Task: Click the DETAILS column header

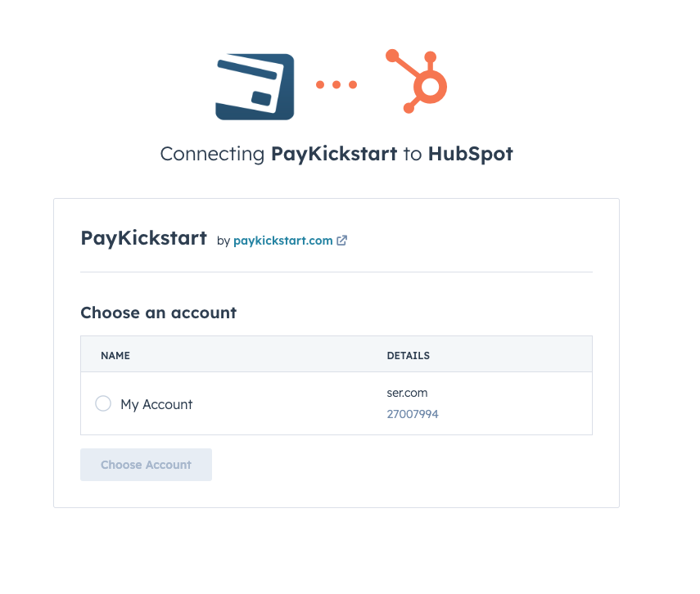Action: point(408,356)
